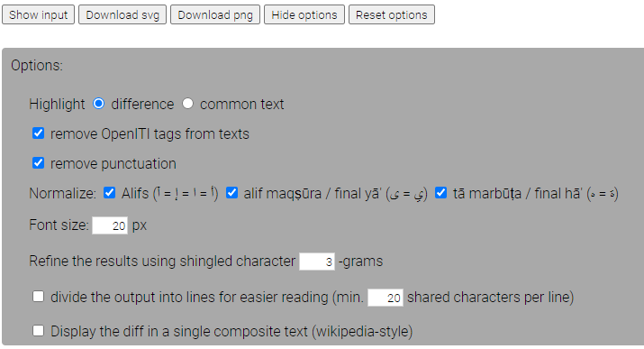Click the 'remove punctuation' label text
644x349 pixels.
(113, 163)
